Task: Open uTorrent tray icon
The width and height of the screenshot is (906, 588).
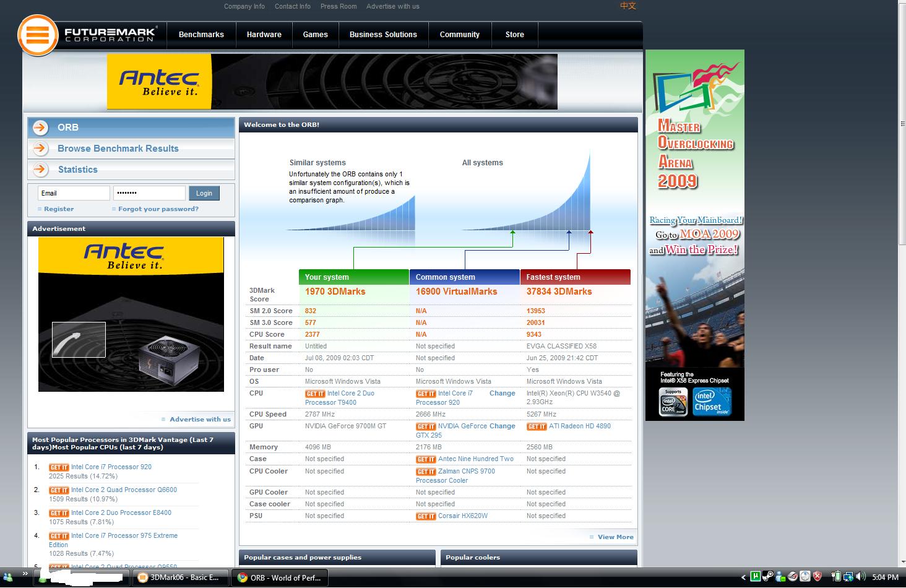Action: pos(755,577)
